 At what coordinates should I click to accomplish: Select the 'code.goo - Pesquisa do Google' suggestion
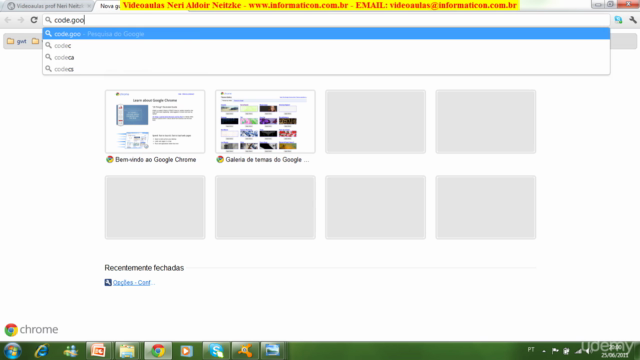[x=326, y=33]
